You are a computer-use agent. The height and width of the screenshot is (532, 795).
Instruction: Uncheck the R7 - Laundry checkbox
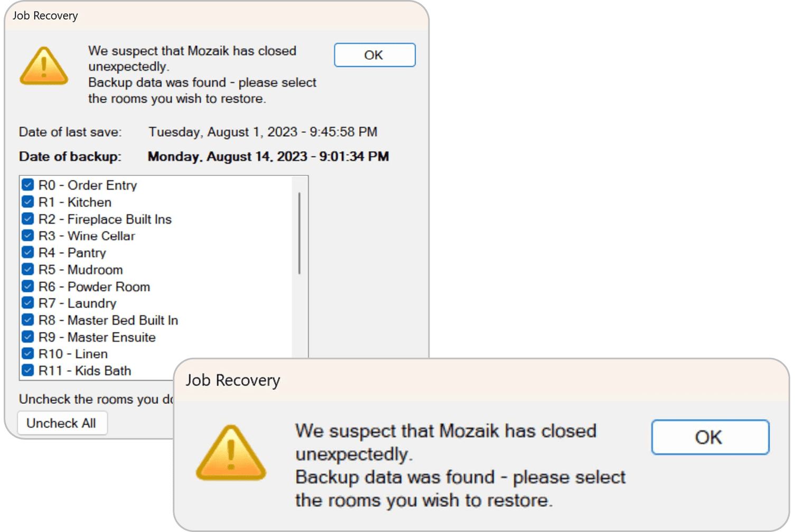click(x=28, y=303)
